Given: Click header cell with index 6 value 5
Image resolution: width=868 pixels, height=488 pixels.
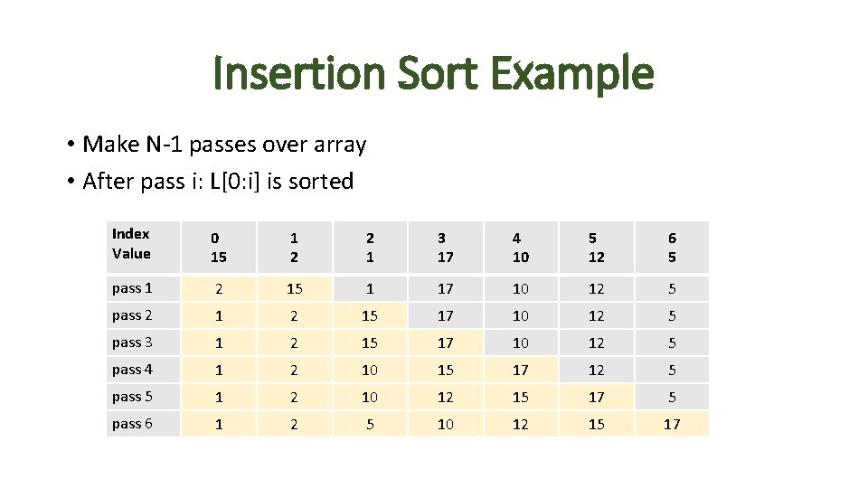Looking at the screenshot, I should click(x=672, y=248).
